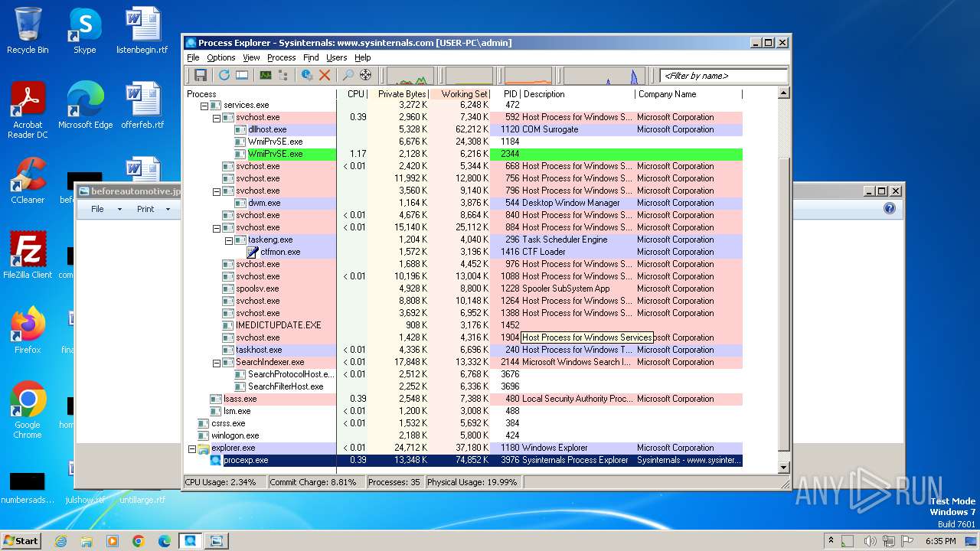Open the FileZilla Client desktop icon
The image size is (980, 551).
tap(28, 256)
